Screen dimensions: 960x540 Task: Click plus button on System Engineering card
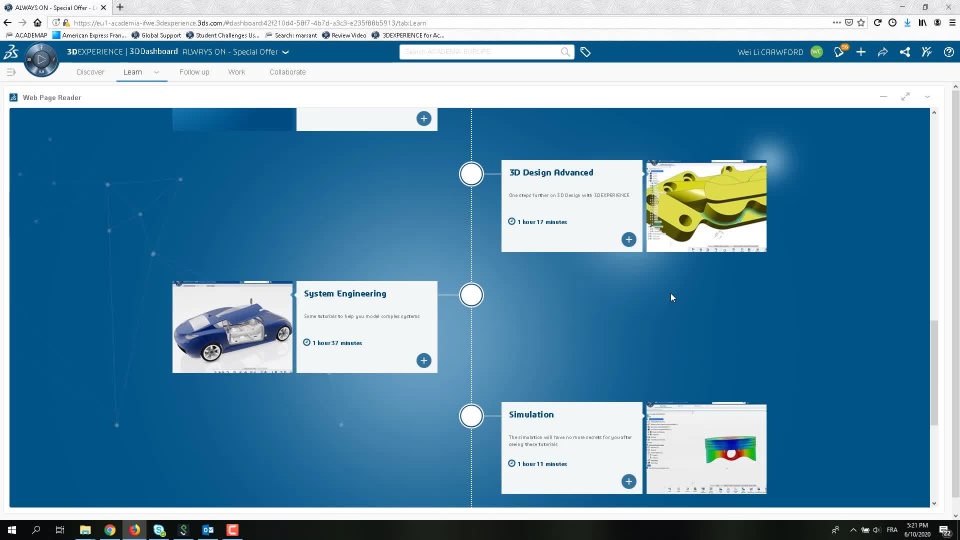424,361
